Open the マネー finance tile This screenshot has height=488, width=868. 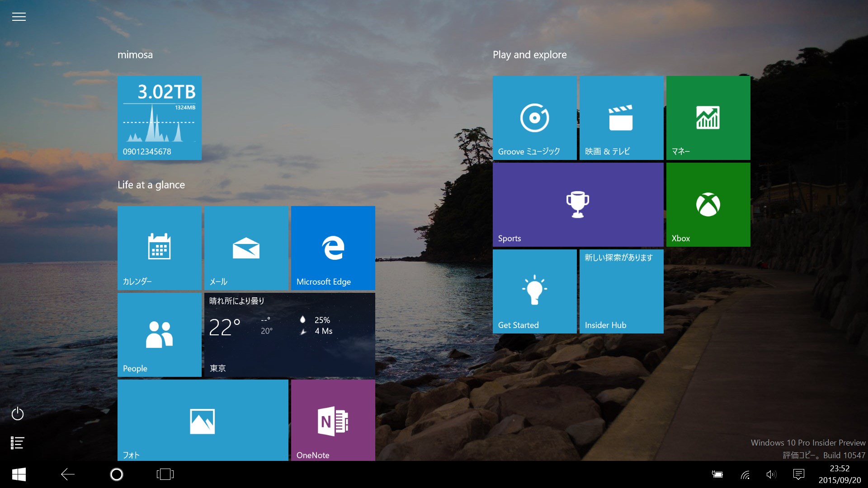[708, 117]
